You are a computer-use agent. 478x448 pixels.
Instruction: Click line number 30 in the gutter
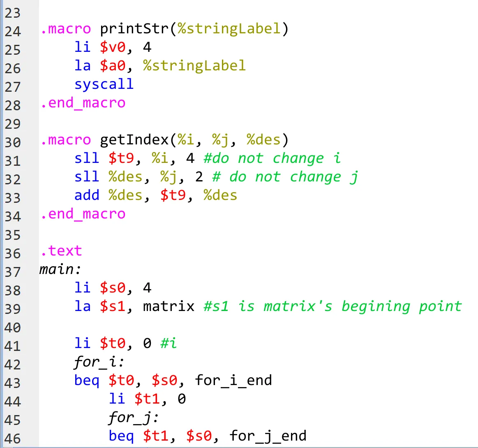tap(12, 142)
